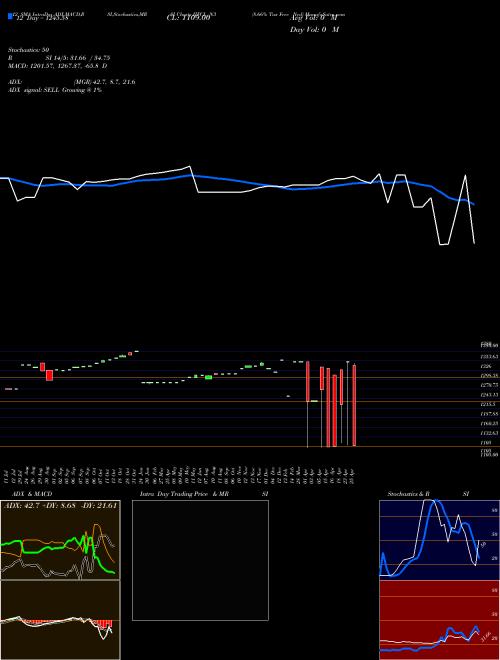Click the 1278.75 price axis label
The width and height of the screenshot is (500, 660).
coord(489,385)
